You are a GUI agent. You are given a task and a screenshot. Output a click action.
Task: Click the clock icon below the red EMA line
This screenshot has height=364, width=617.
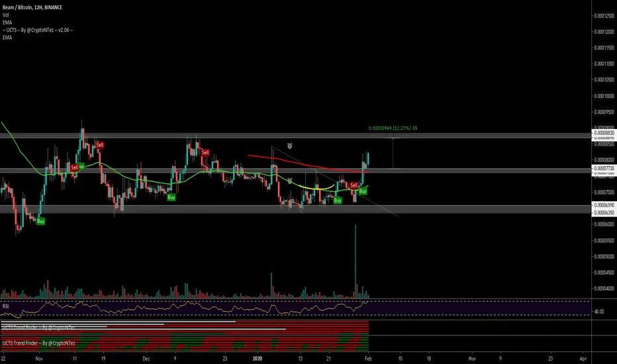(x=290, y=181)
